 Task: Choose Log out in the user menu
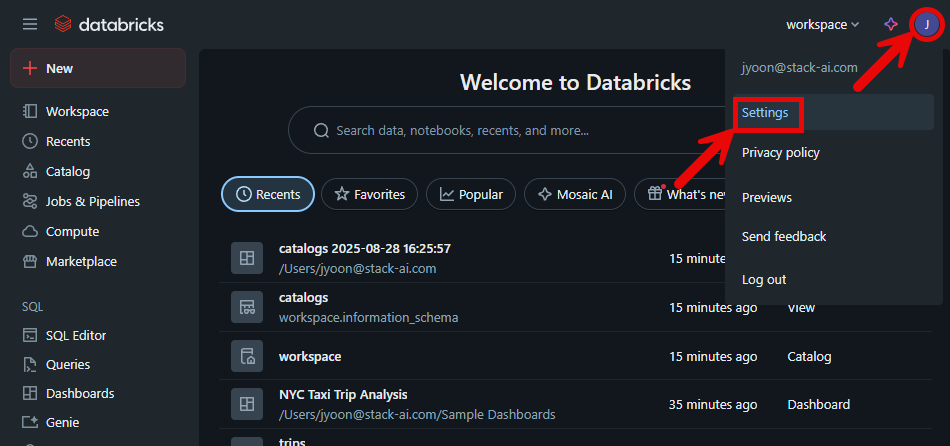coord(764,280)
